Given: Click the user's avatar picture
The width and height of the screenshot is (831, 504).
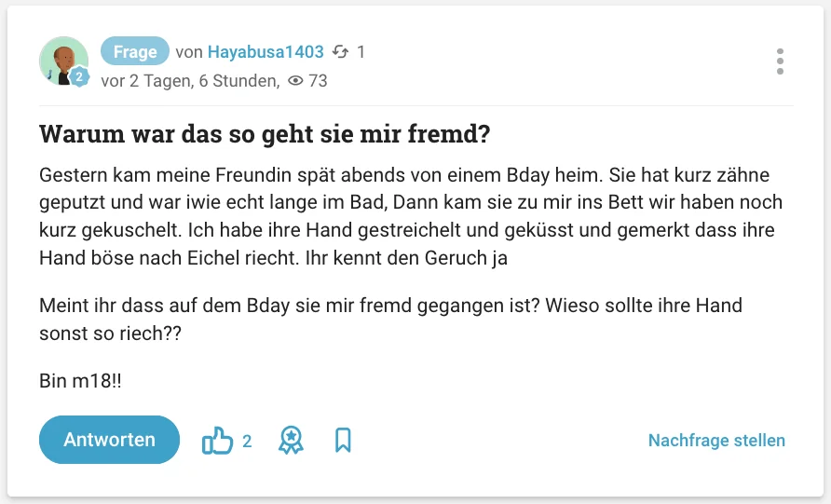Looking at the screenshot, I should [x=62, y=61].
